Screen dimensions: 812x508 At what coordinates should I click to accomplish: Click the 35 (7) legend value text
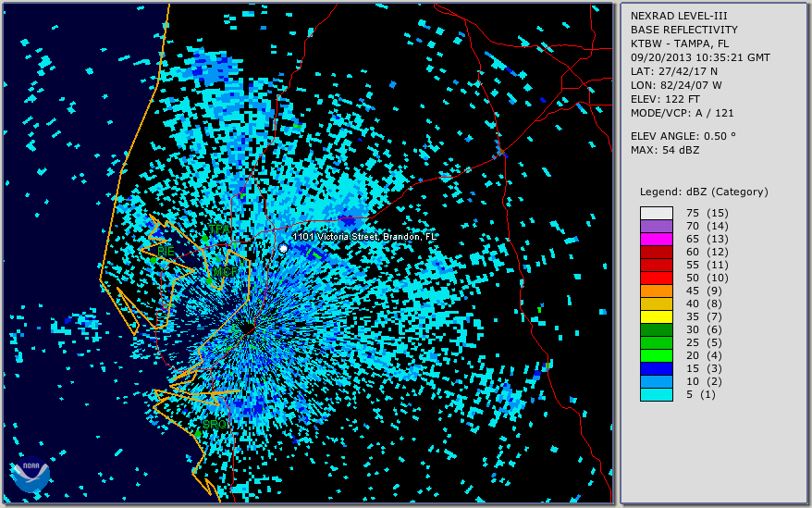(704, 316)
